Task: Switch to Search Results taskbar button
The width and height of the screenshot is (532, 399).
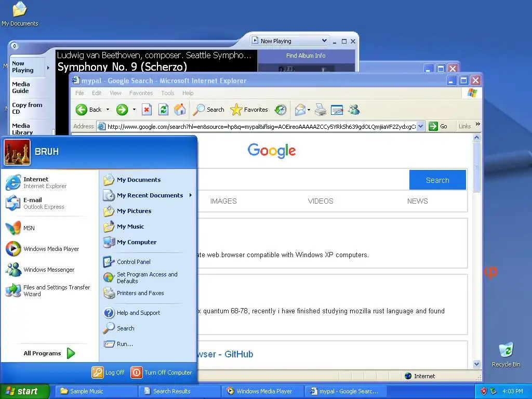Action: pyautogui.click(x=179, y=391)
